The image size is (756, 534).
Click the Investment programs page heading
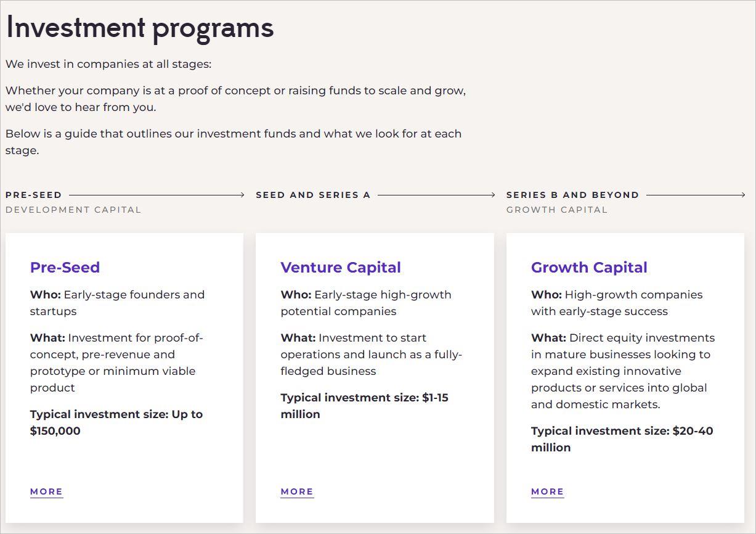pyautogui.click(x=140, y=28)
